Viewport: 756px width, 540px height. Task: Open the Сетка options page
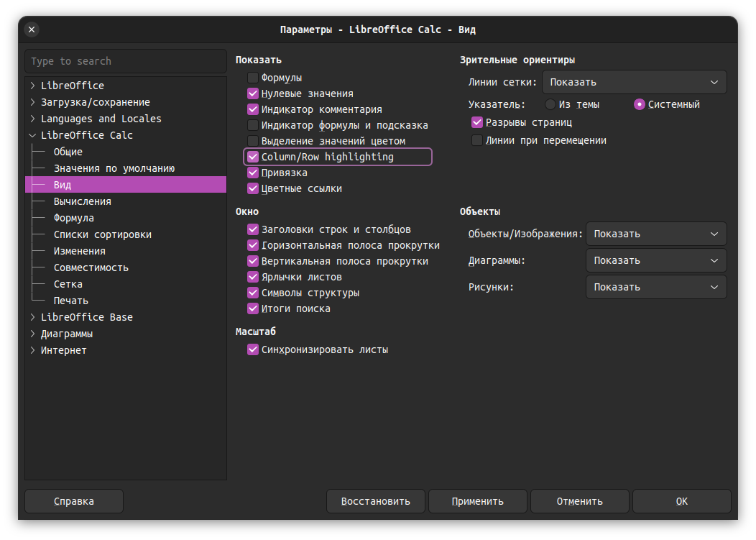pyautogui.click(x=68, y=284)
